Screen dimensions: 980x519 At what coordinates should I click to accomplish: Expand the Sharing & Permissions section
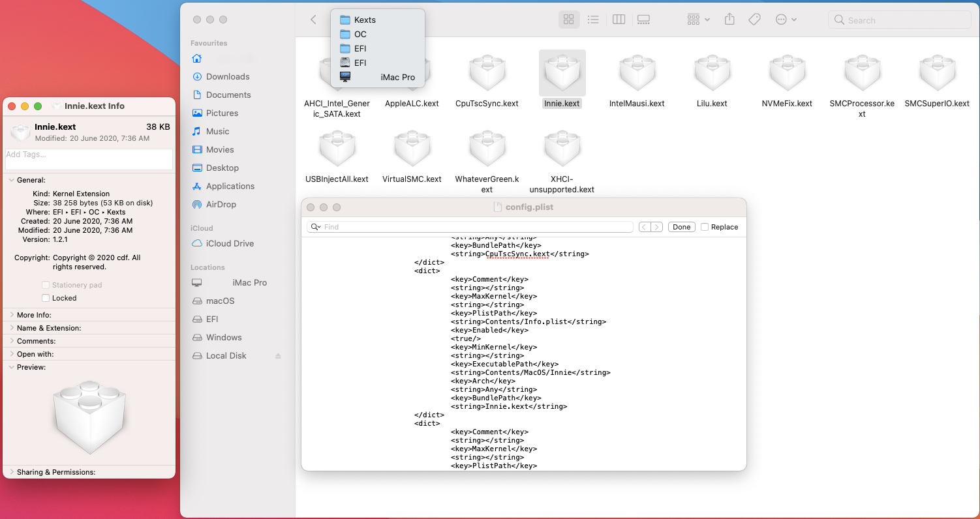pos(12,472)
